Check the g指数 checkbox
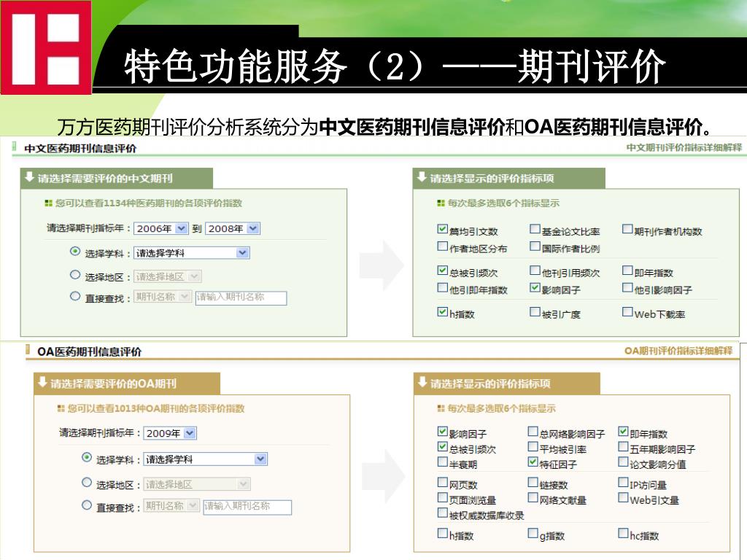 point(533,533)
